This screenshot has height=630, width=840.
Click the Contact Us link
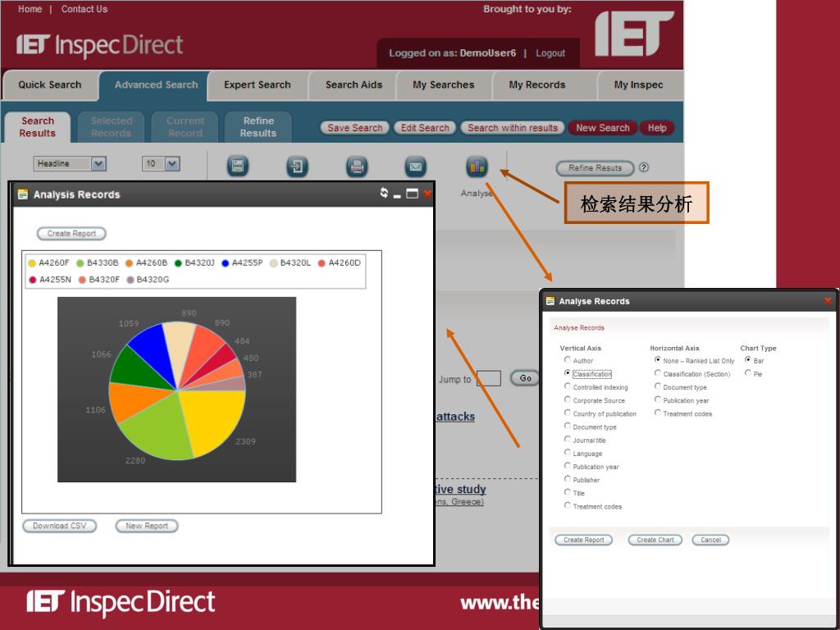pyautogui.click(x=84, y=9)
